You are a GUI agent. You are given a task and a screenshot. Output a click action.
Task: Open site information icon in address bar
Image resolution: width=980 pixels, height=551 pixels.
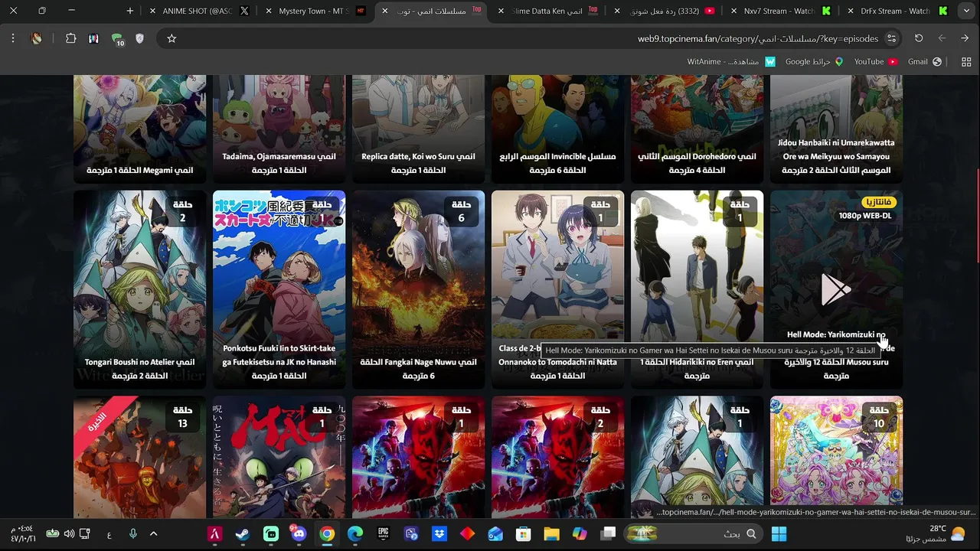[x=891, y=38]
